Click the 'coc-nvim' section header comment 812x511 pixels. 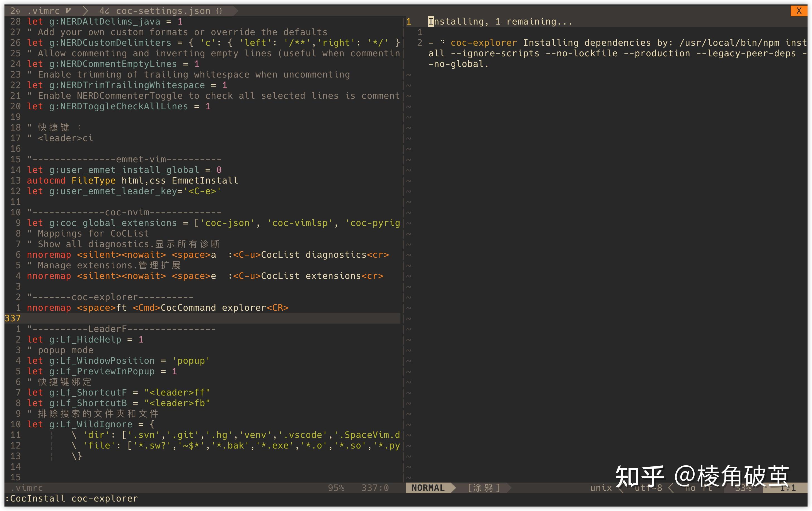pyautogui.click(x=124, y=213)
